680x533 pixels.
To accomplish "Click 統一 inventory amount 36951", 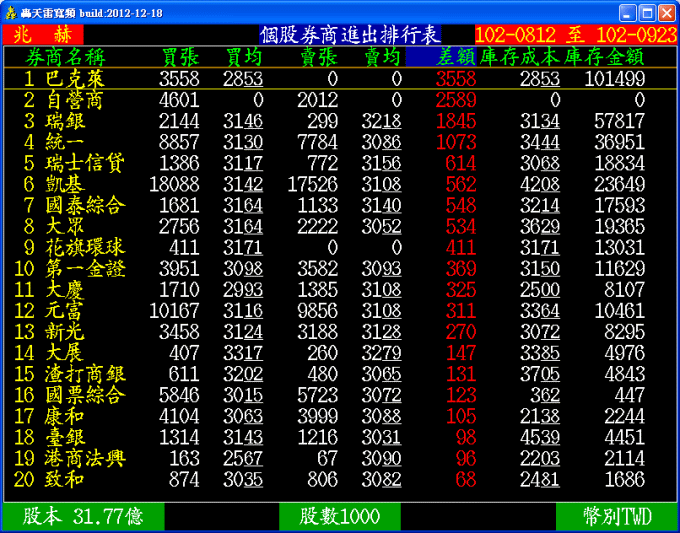I will tap(619, 142).
